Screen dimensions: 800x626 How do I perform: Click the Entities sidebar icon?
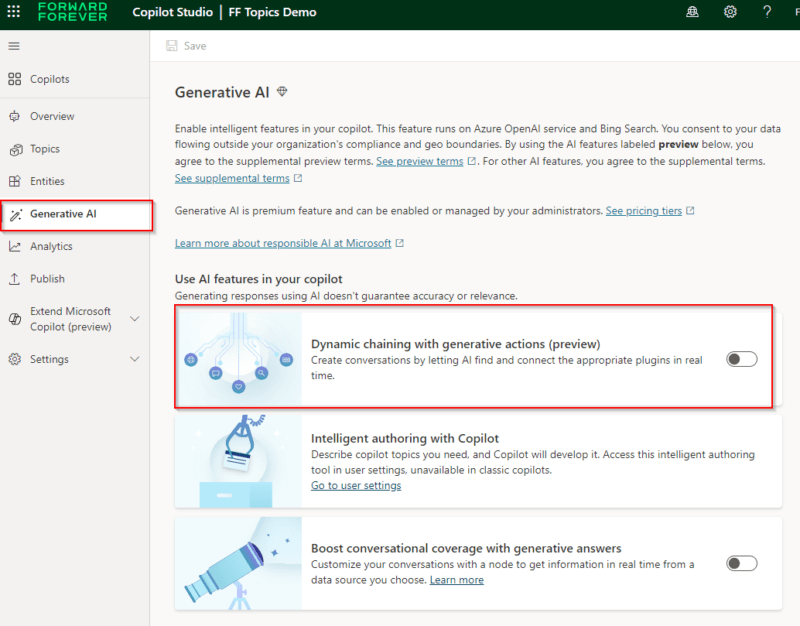pyautogui.click(x=15, y=181)
